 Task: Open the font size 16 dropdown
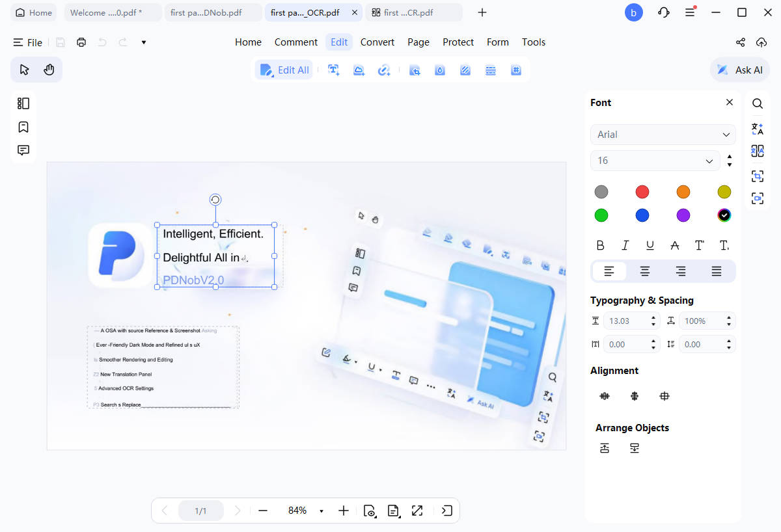[x=655, y=161]
